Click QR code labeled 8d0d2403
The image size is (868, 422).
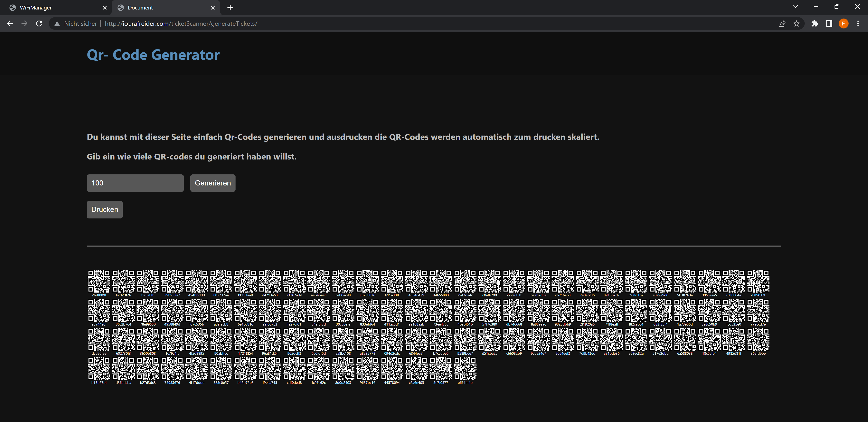(343, 368)
